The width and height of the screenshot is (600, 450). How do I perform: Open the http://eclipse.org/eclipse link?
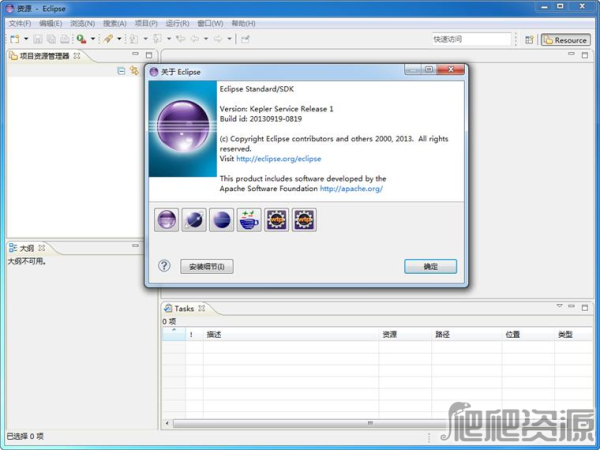click(279, 158)
